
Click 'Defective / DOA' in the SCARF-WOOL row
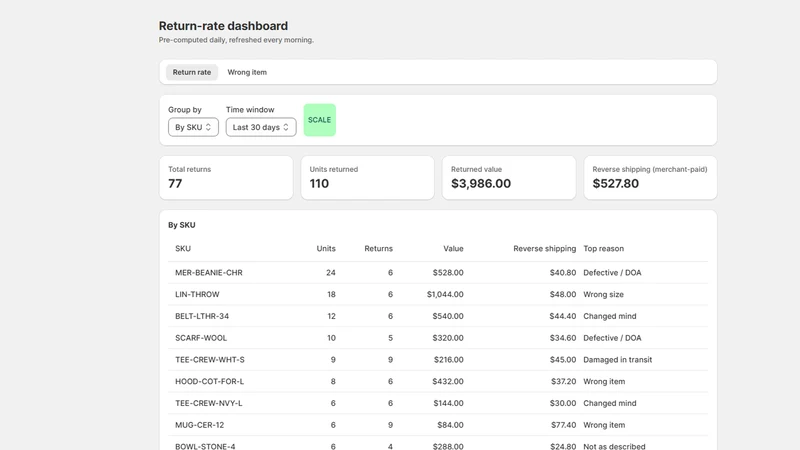coord(612,338)
